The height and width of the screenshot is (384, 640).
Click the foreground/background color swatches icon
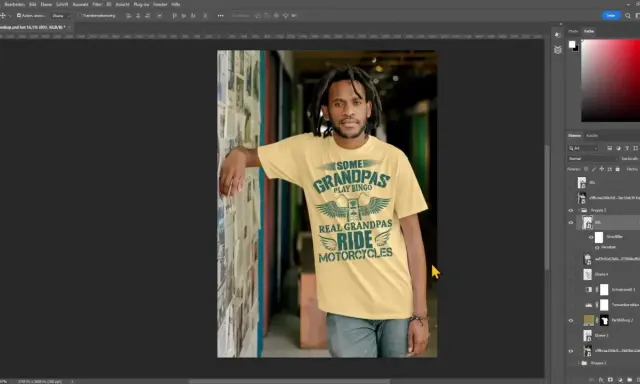click(573, 46)
